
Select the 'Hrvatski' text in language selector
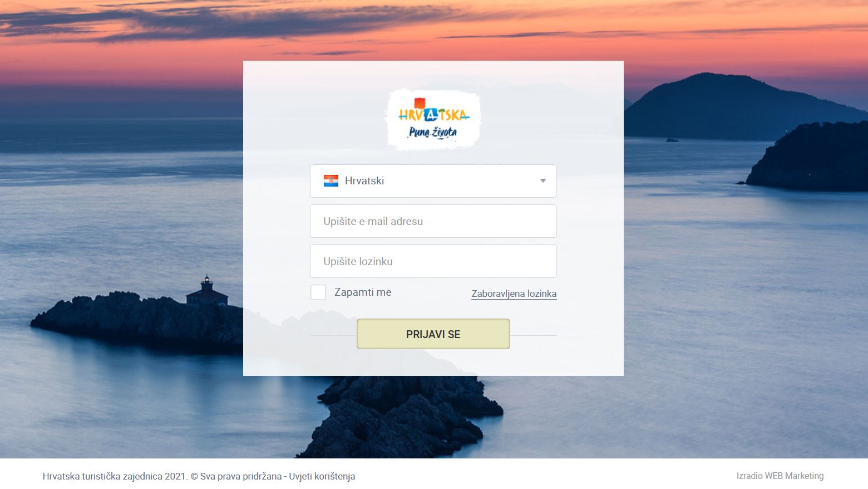[x=364, y=181]
